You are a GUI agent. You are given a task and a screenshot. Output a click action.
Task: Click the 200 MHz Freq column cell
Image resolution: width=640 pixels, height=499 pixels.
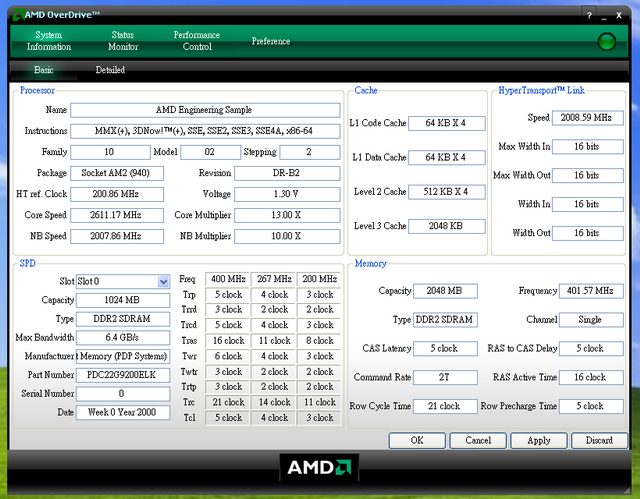319,279
